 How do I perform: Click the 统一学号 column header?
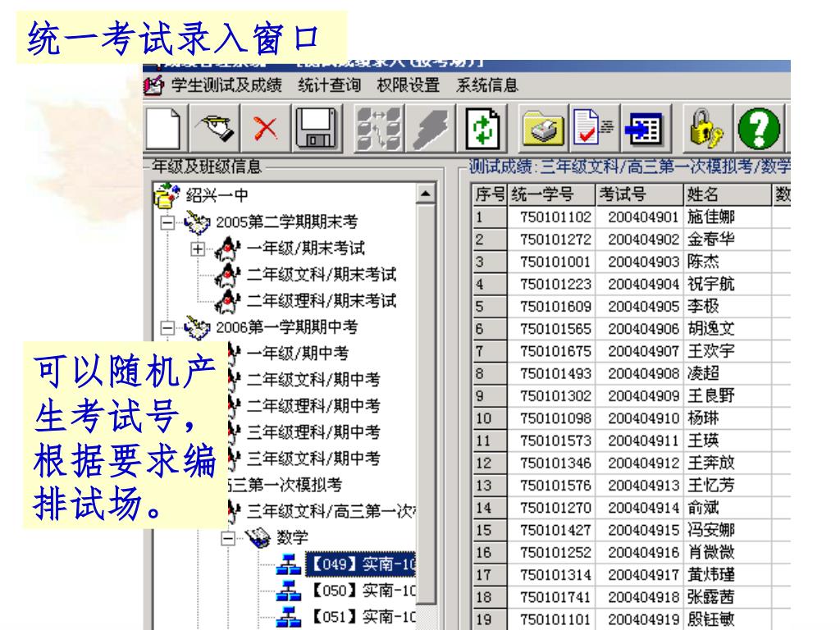(x=551, y=194)
